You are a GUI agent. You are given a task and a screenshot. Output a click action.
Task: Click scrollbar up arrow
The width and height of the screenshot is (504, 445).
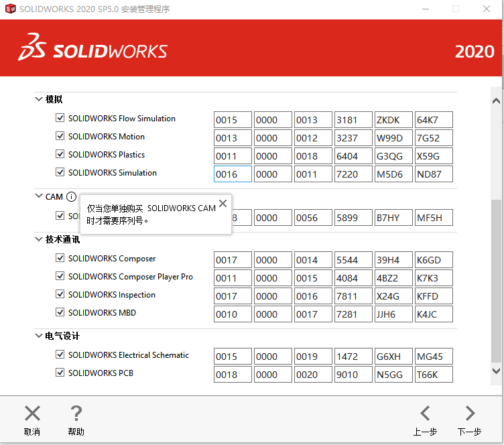click(x=496, y=101)
